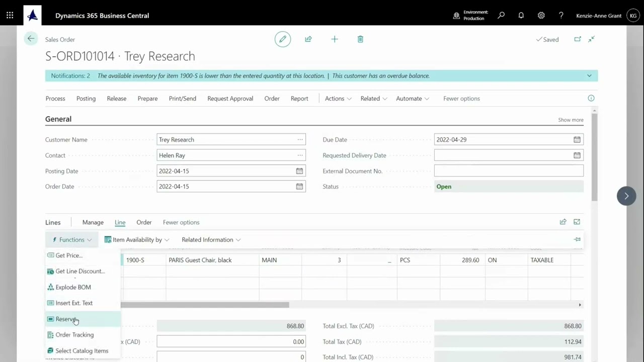Open the app launcher waffle icon
Image resolution: width=644 pixels, height=362 pixels.
pyautogui.click(x=10, y=16)
